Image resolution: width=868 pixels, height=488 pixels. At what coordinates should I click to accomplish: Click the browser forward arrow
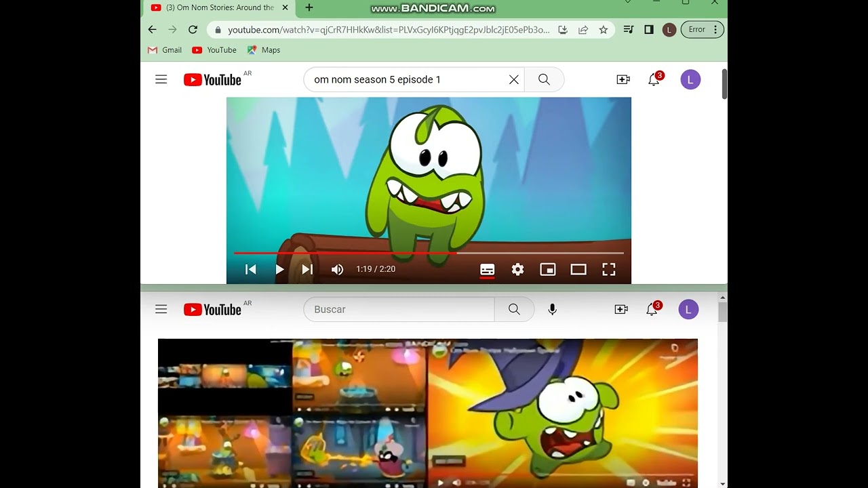[x=172, y=30]
